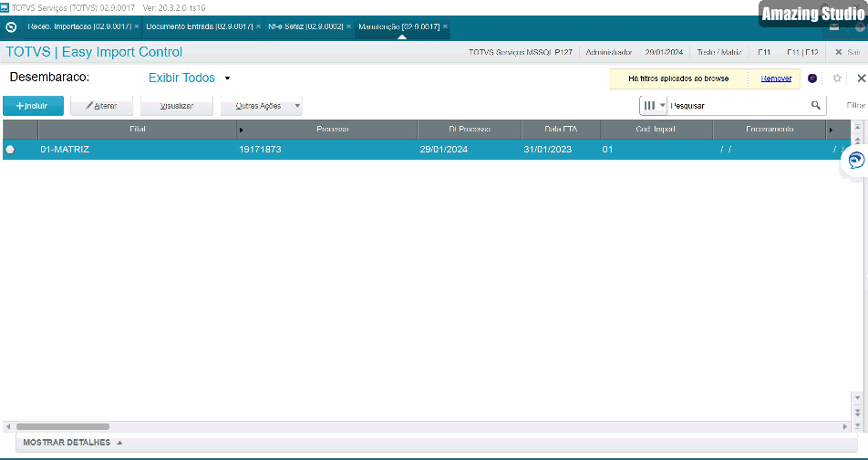Click the vertical scroll down arrow
The height and width of the screenshot is (460, 868).
857,398
